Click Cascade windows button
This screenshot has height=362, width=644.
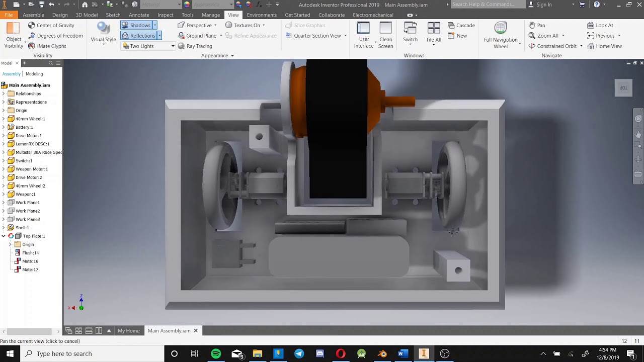[461, 25]
